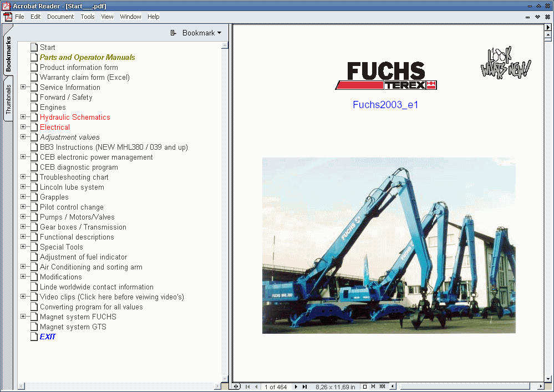
Task: Click the bookmark page icon beside Start
Action: click(34, 47)
